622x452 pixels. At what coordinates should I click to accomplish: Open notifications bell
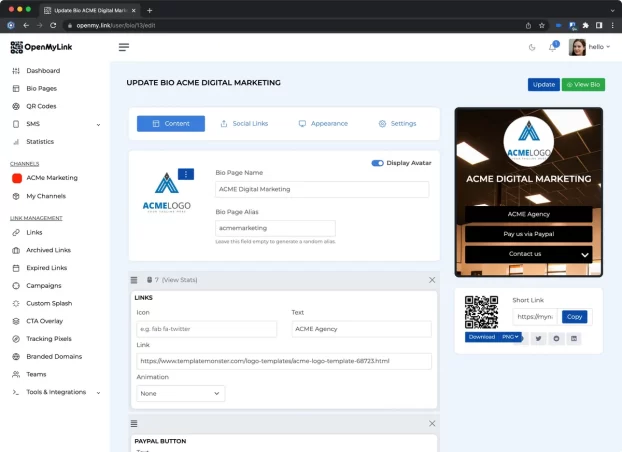pyautogui.click(x=552, y=47)
